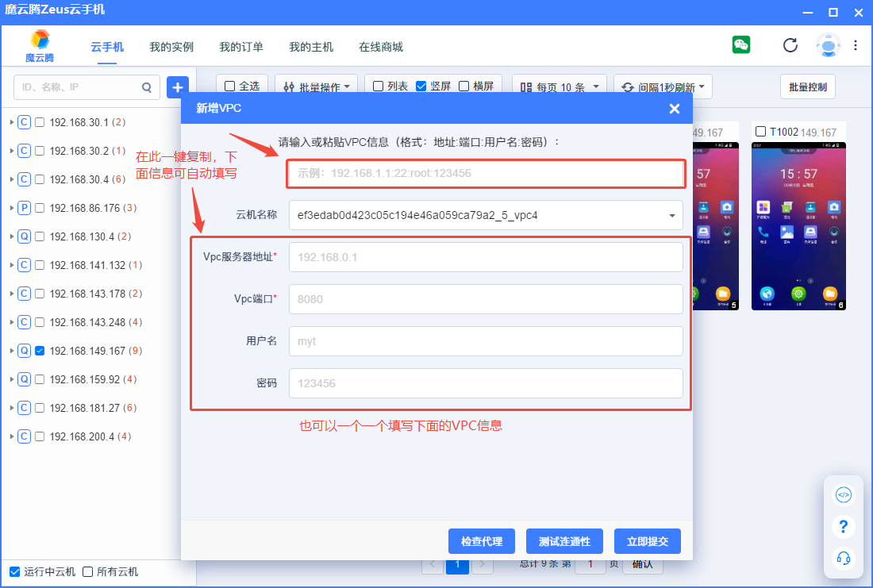Screen dimensions: 873x588
Task: Check the box for 192.168.30.1
Action: (40, 122)
